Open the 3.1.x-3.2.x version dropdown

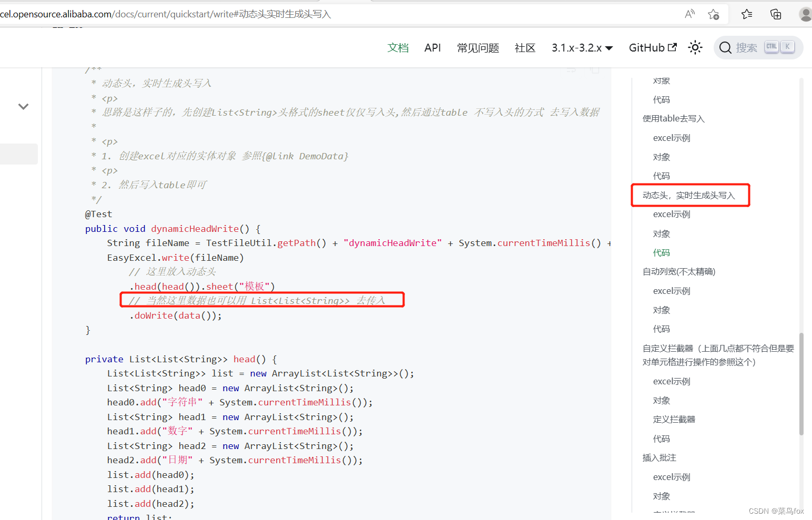[582, 48]
